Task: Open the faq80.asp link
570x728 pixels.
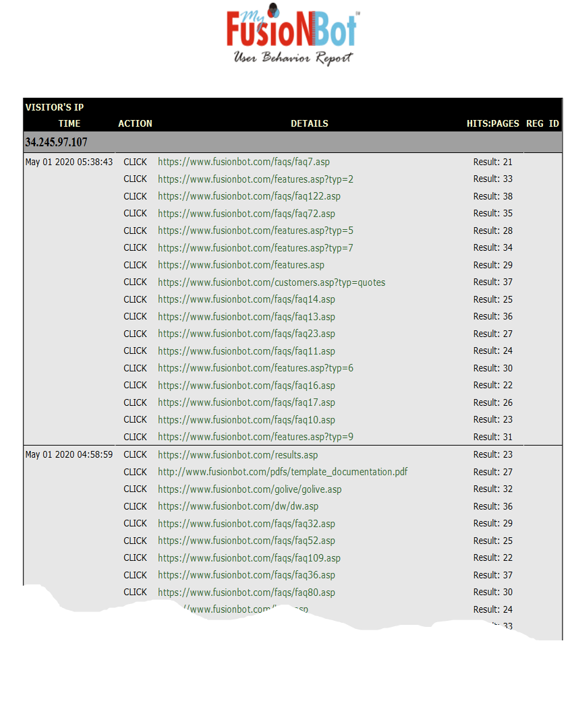Action: (x=246, y=593)
